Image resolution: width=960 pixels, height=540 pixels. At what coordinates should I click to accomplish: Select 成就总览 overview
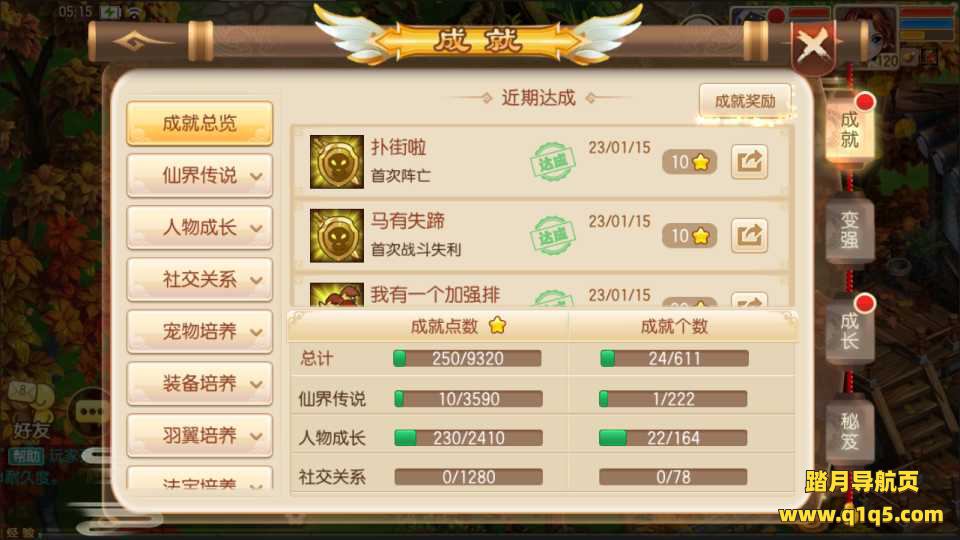coord(200,124)
